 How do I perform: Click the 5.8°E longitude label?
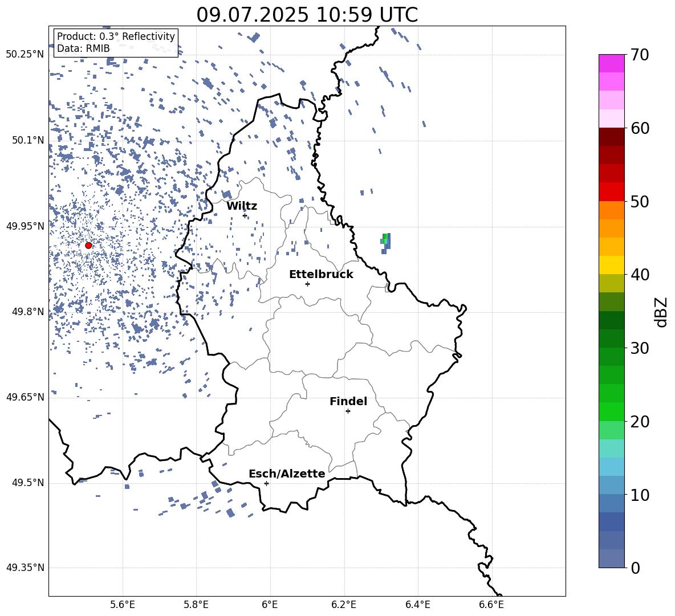pyautogui.click(x=196, y=605)
